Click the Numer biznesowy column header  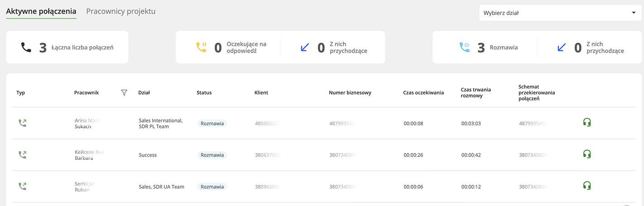(350, 93)
